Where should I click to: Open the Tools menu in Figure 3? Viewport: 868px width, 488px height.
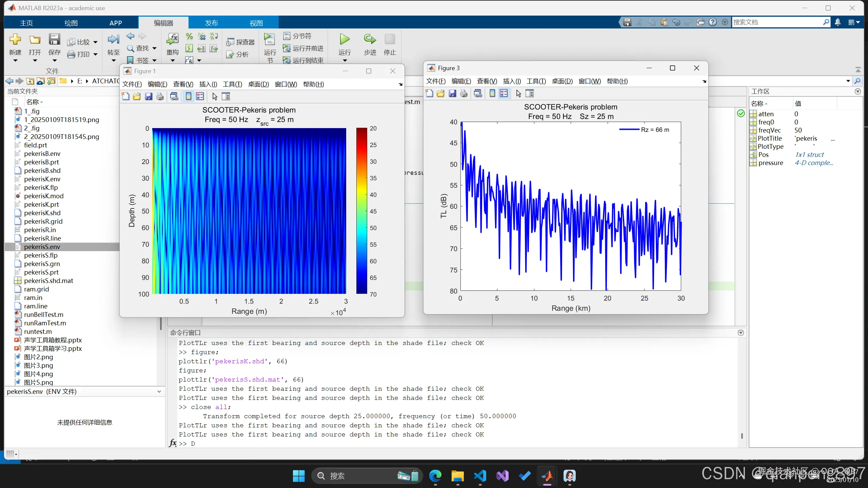536,81
